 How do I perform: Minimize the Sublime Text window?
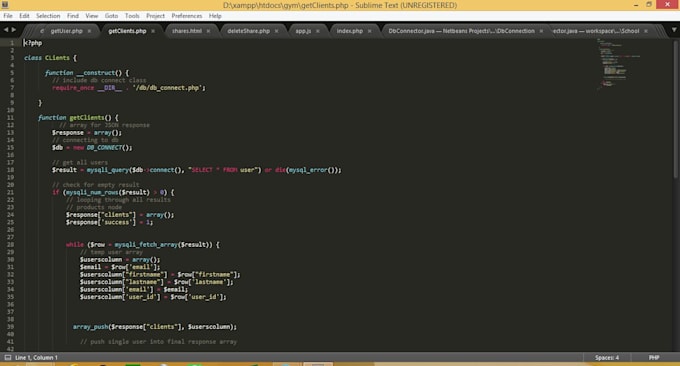point(636,5)
